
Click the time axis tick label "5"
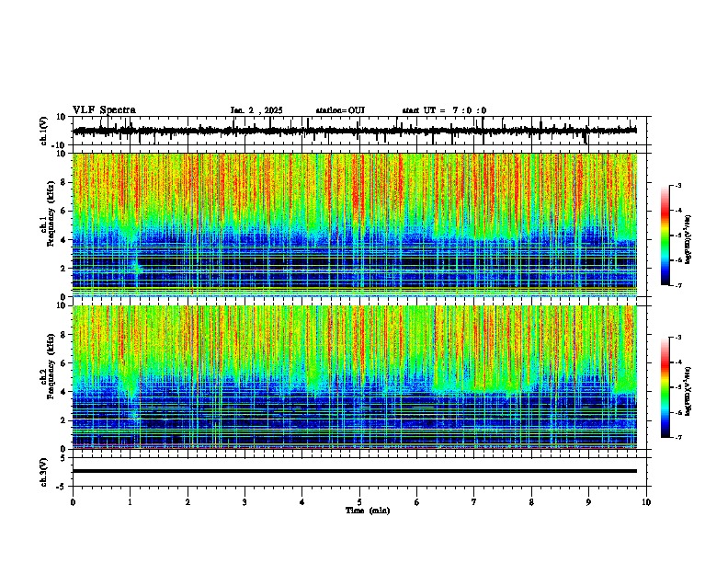(359, 502)
